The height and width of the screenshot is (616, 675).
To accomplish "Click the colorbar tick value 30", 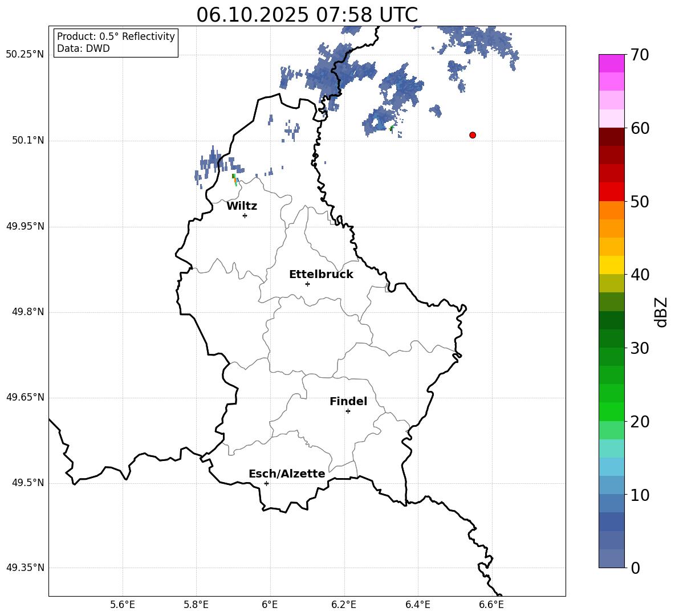I will click(640, 348).
